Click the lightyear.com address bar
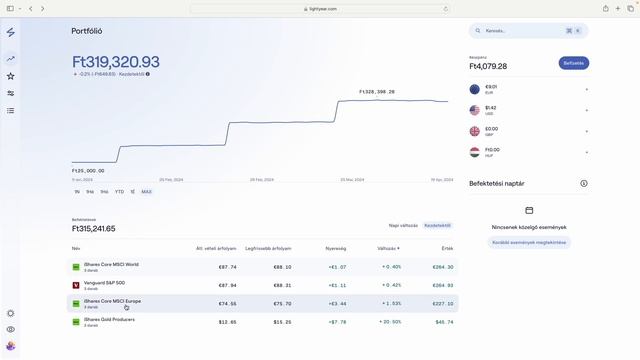The width and height of the screenshot is (640, 360). (320, 9)
